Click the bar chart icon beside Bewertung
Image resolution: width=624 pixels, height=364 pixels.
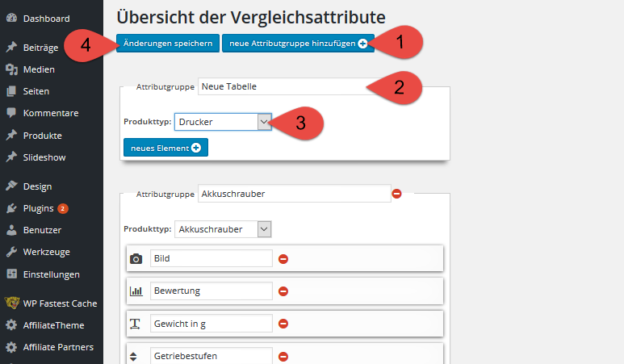[136, 291]
